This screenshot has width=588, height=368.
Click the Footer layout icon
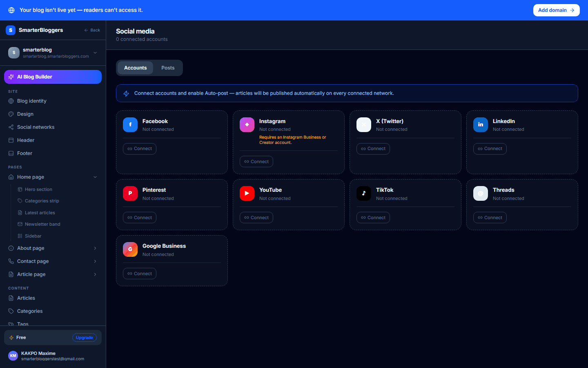[x=11, y=153]
